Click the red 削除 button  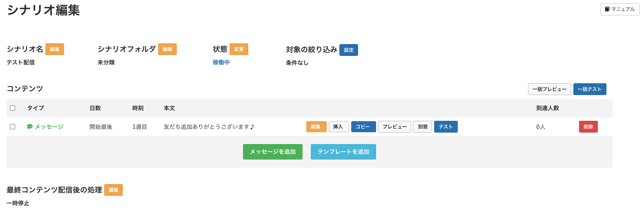point(588,127)
